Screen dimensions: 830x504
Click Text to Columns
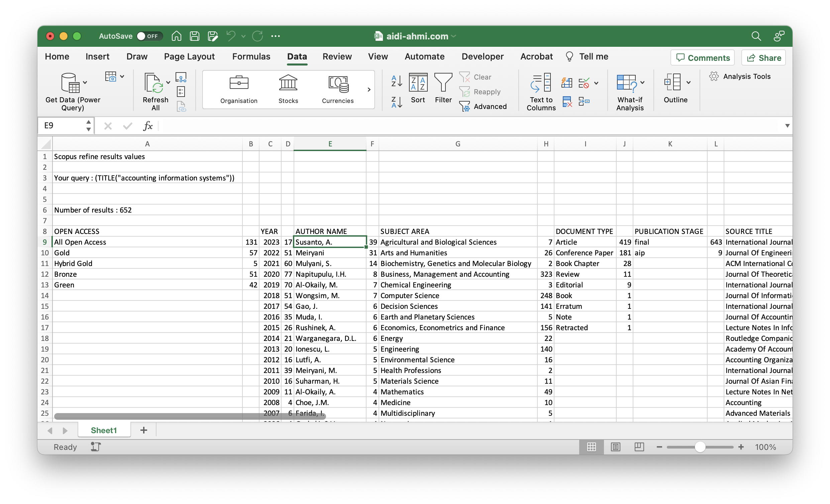click(541, 92)
